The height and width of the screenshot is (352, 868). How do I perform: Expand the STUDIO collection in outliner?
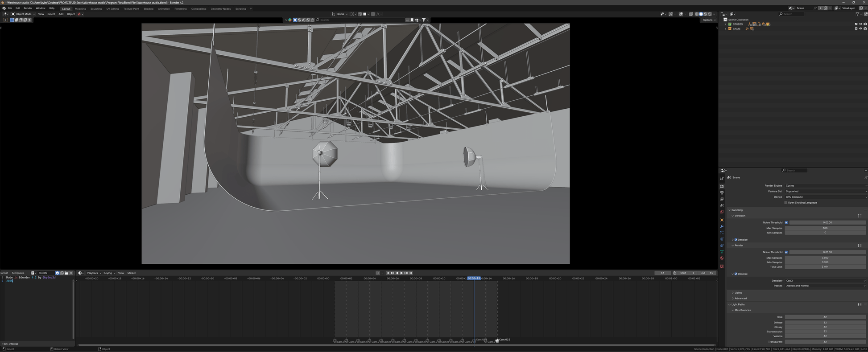coord(725,24)
